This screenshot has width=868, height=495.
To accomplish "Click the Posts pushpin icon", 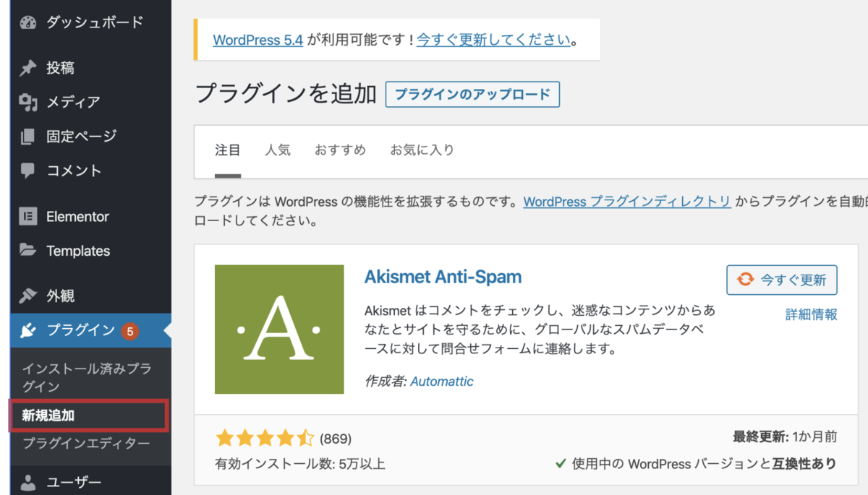I will (28, 68).
